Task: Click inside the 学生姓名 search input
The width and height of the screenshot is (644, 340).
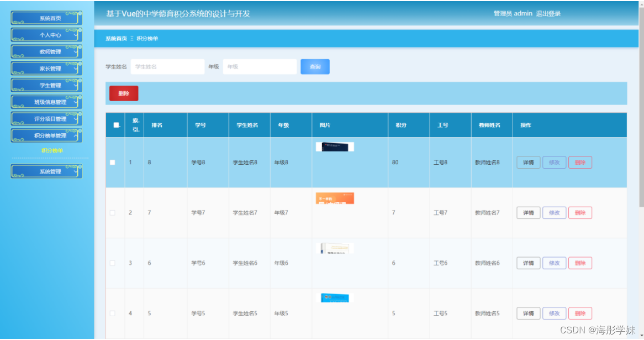Action: [167, 66]
